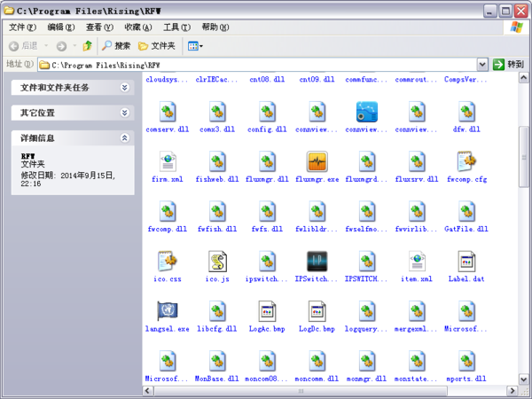Open the fluxmgr.exe file icon

coord(317,162)
